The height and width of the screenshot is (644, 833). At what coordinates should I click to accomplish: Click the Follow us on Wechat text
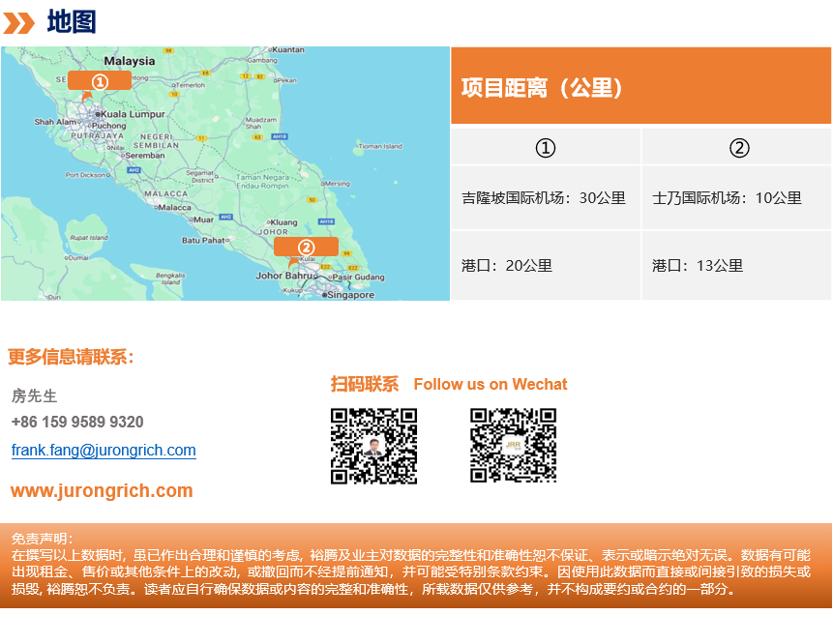491,385
